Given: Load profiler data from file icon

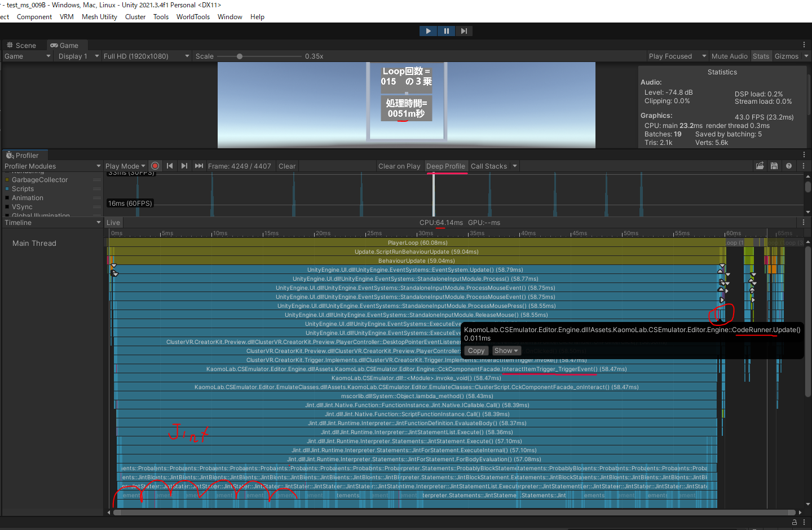Looking at the screenshot, I should pyautogui.click(x=760, y=166).
